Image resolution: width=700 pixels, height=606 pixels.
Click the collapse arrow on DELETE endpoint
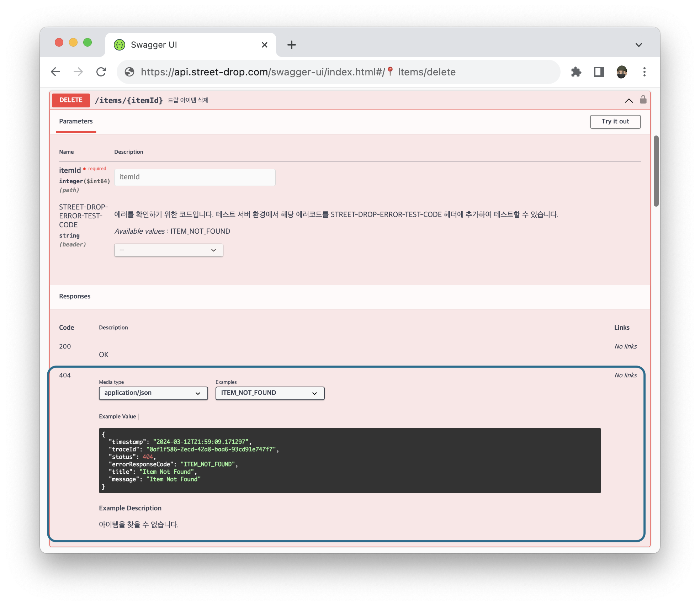click(x=628, y=100)
